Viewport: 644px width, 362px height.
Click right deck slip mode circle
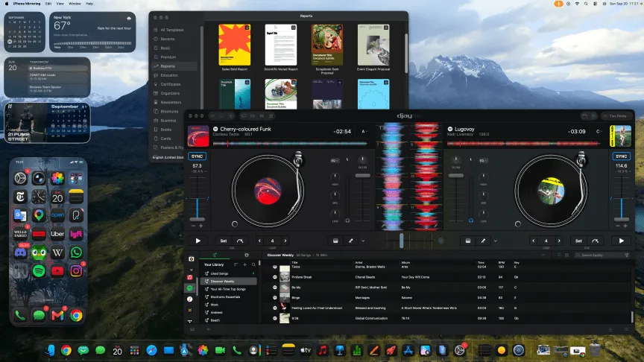pyautogui.click(x=517, y=224)
